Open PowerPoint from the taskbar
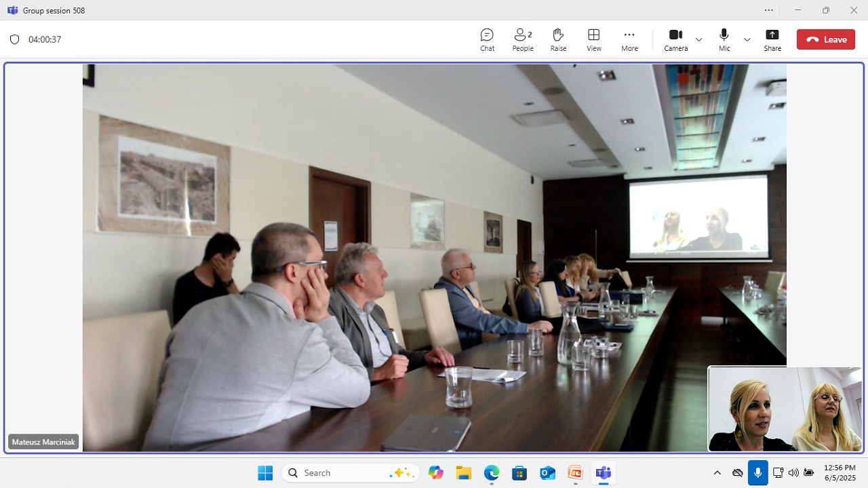This screenshot has width=868, height=488. pos(575,473)
